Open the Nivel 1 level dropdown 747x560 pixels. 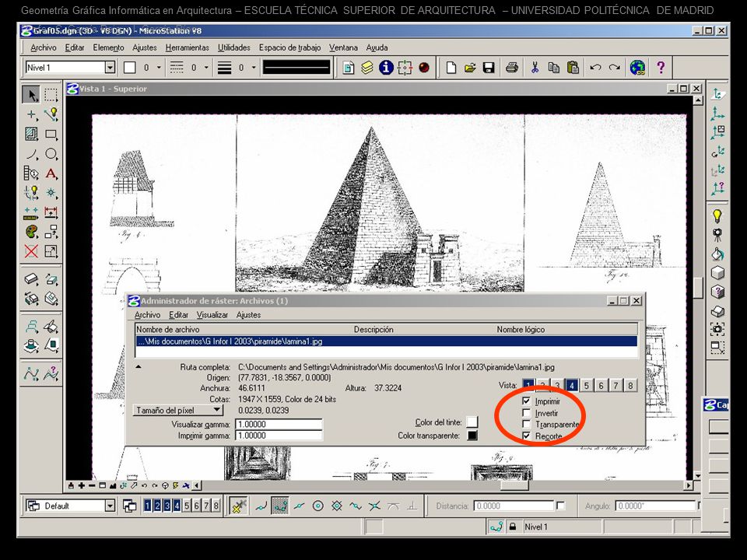110,68
